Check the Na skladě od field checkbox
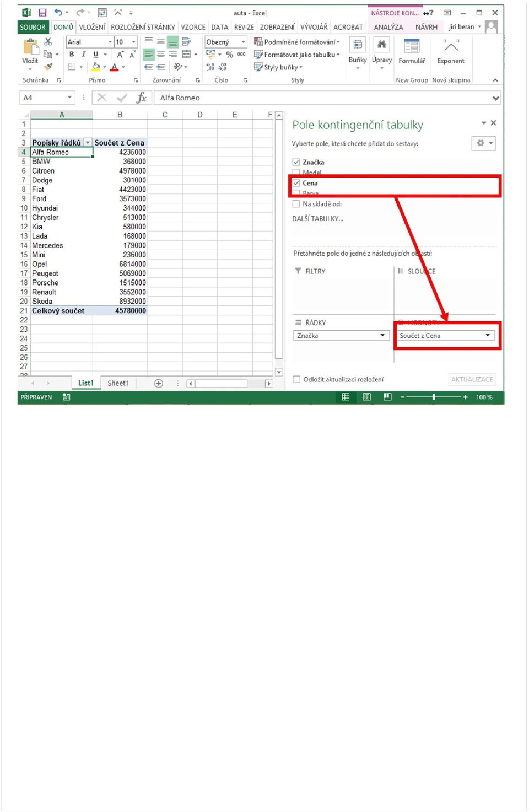529x812 pixels. point(296,204)
